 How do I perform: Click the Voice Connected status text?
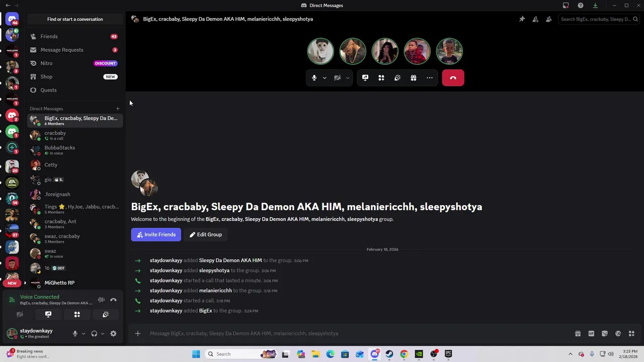[40, 297]
